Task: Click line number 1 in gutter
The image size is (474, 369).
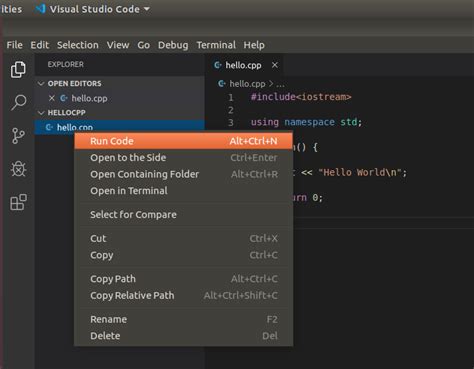Action: 230,97
